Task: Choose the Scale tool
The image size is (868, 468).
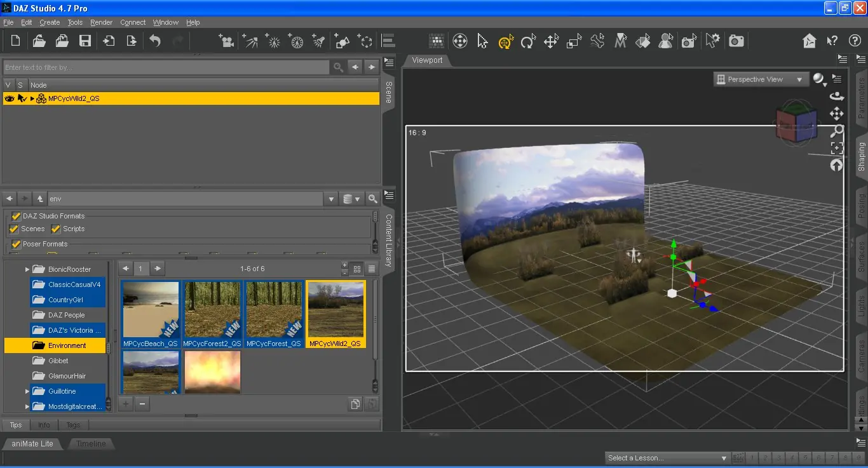Action: click(574, 42)
